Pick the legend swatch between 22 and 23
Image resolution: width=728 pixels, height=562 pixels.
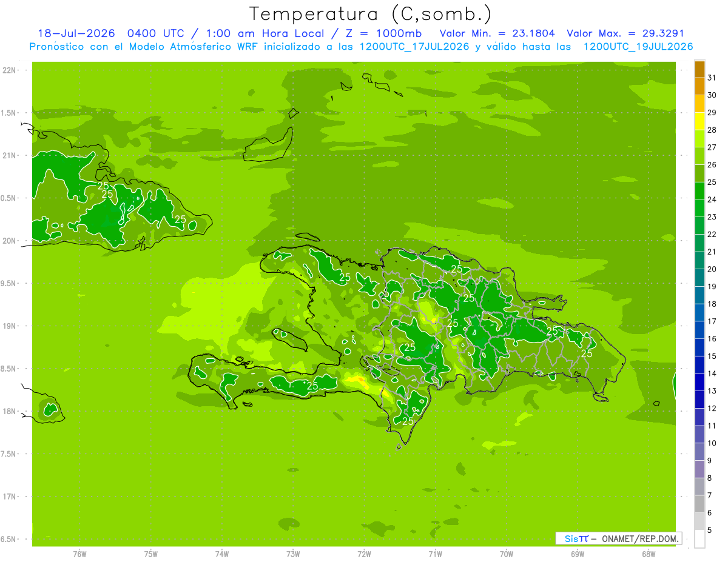(x=699, y=226)
